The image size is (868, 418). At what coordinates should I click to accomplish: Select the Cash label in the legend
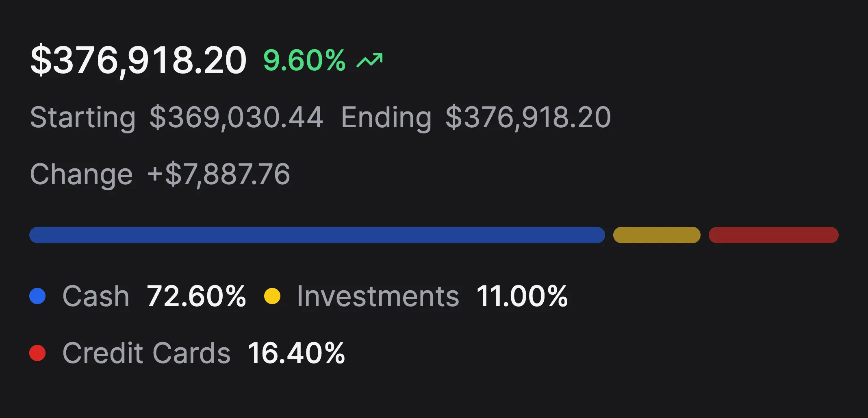95,296
